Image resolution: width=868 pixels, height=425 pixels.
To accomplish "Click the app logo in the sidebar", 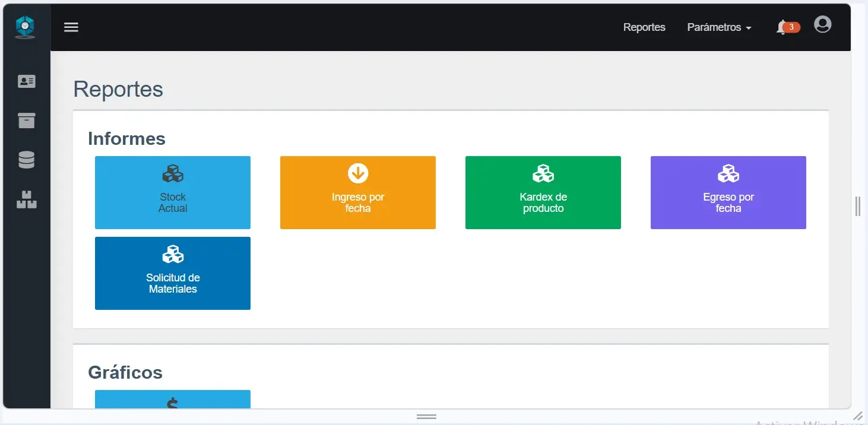I will (x=25, y=27).
